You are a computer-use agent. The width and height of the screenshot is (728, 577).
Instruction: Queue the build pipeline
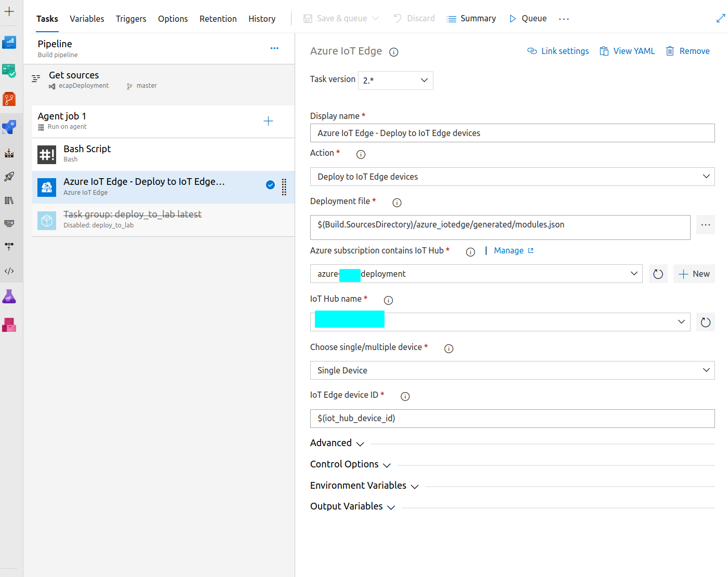click(528, 19)
